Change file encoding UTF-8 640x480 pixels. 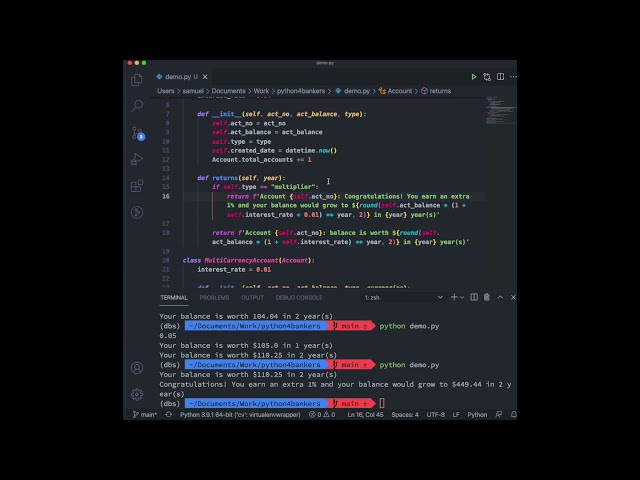436,415
